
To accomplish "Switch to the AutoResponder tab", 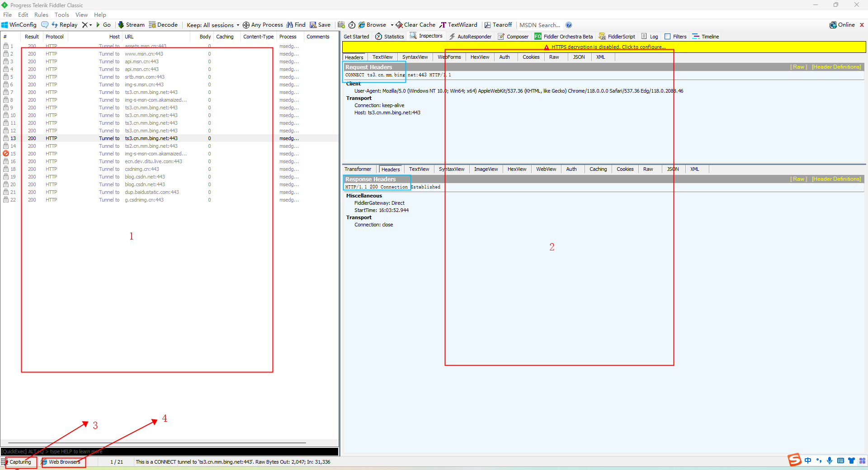I will (x=470, y=37).
